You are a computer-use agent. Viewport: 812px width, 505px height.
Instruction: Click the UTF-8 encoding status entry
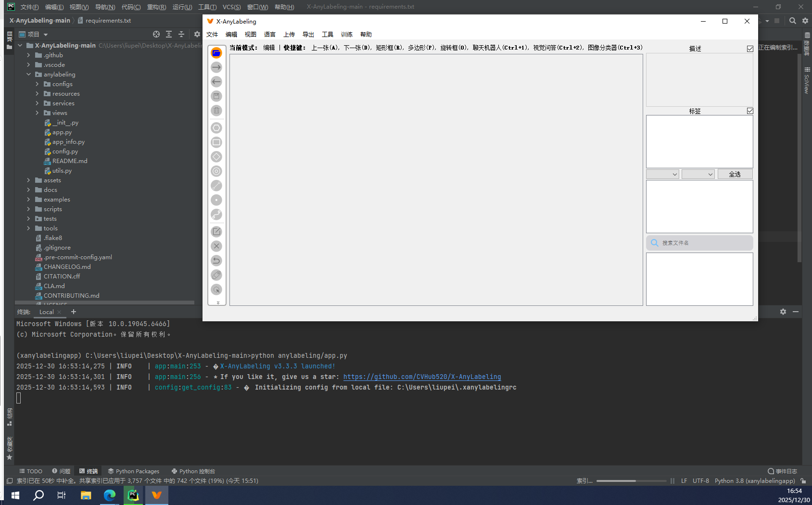(x=701, y=481)
